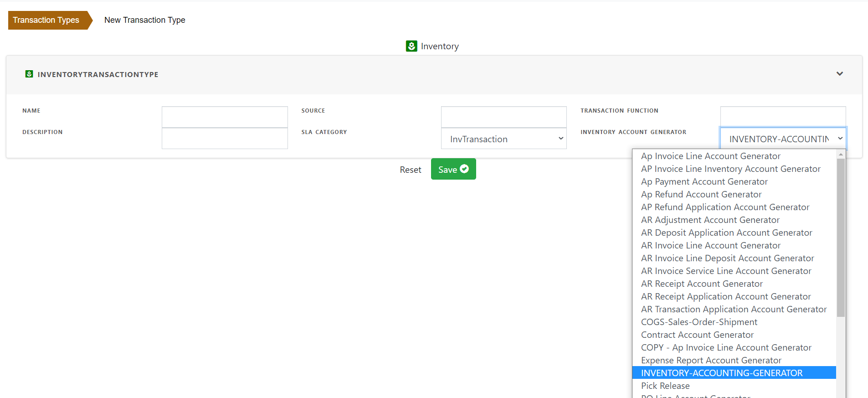Select Expense Report Account Generator

[734, 360]
